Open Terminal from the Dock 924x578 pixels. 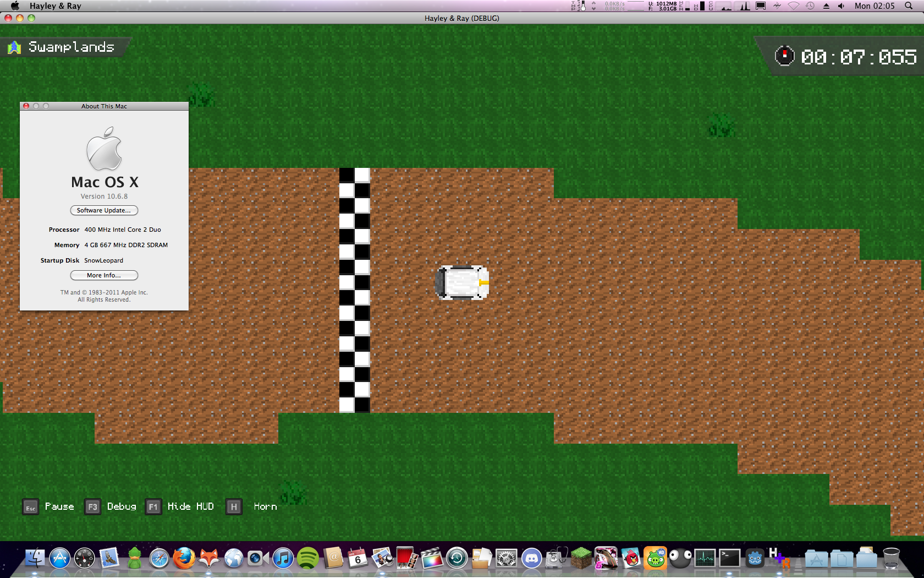tap(730, 559)
